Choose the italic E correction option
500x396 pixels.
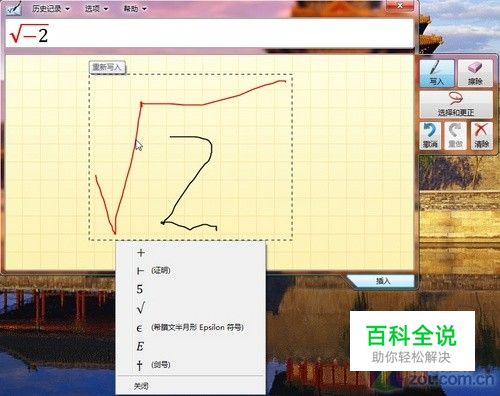point(191,346)
